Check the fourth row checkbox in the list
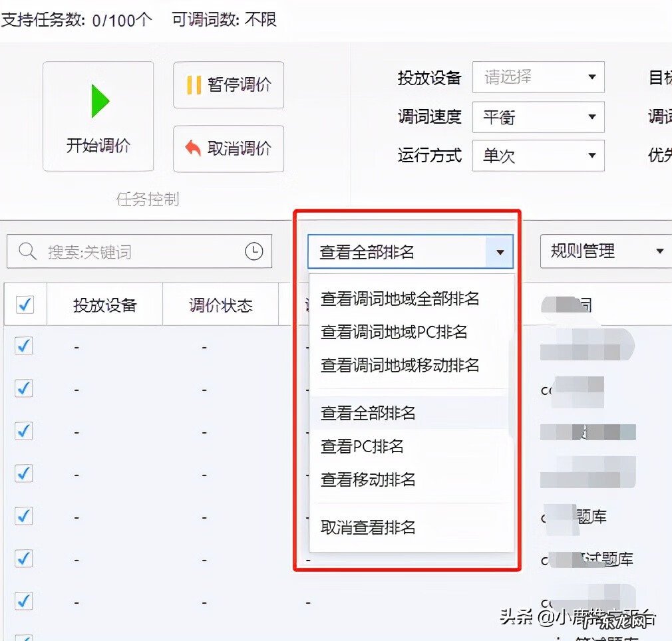The image size is (672, 641). pos(25,473)
